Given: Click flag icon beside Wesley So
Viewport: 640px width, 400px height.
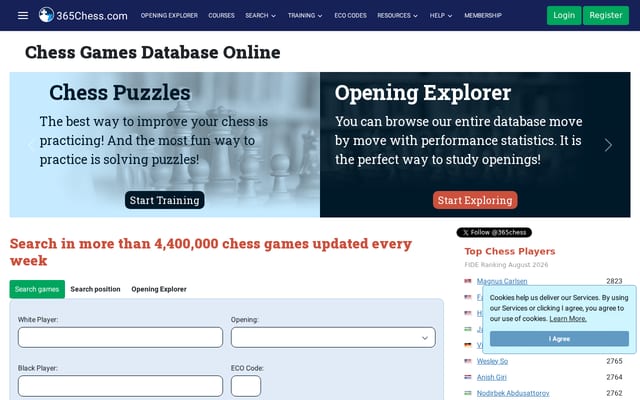Looking at the screenshot, I should pos(468,361).
